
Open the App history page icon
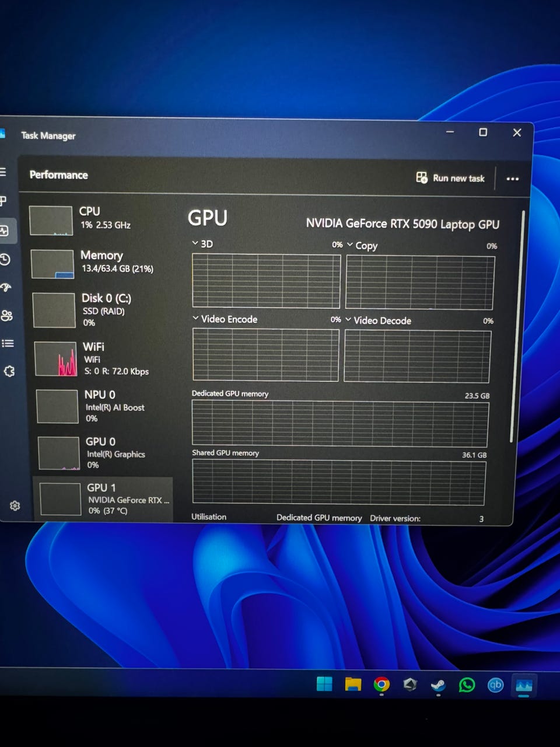click(x=5, y=259)
